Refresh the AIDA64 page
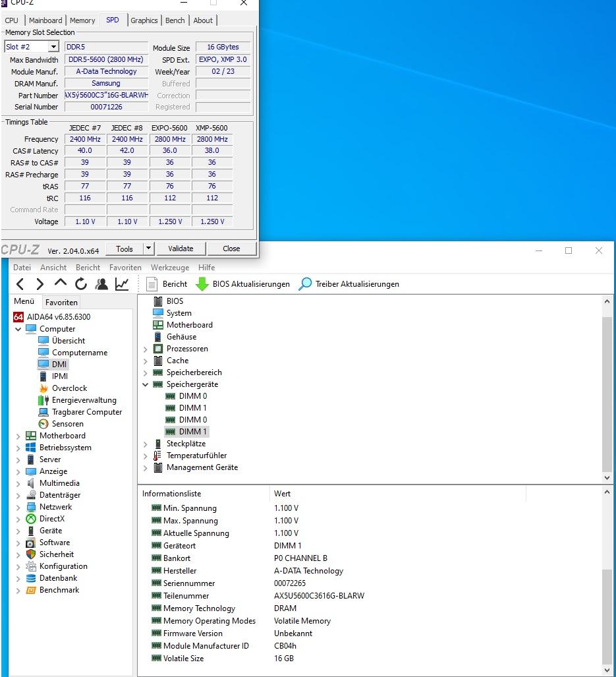This screenshot has width=616, height=677. click(x=80, y=284)
